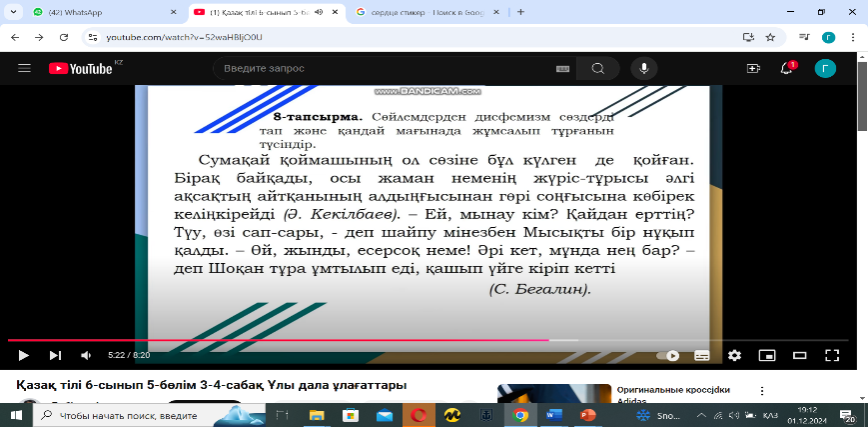Open video player settings gear
This screenshot has height=427, width=868.
[x=734, y=355]
